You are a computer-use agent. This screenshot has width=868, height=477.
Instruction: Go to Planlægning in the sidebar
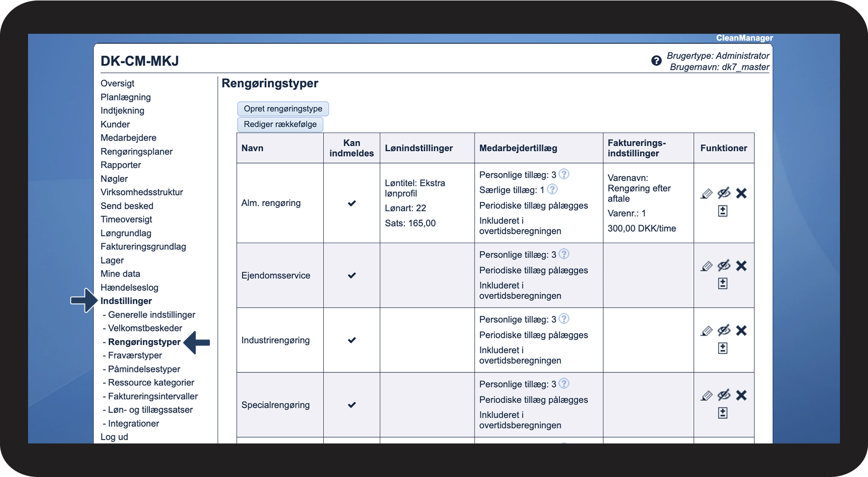click(x=125, y=97)
